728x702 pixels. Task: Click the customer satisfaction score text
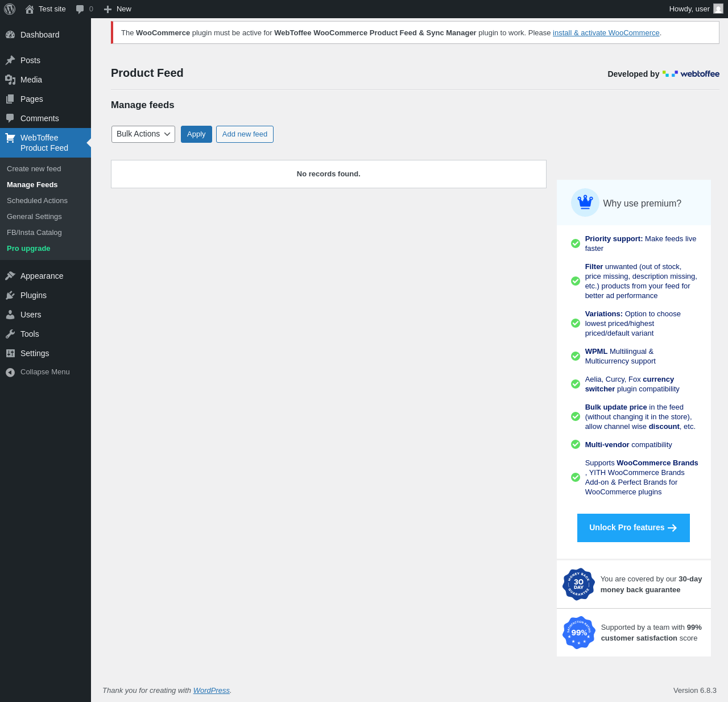(651, 633)
